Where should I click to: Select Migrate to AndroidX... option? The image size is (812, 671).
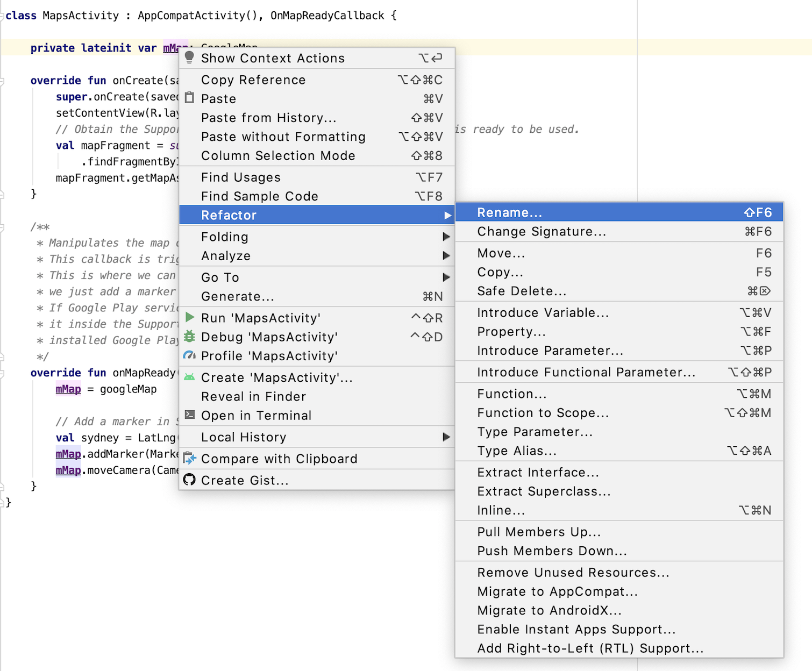[549, 610]
